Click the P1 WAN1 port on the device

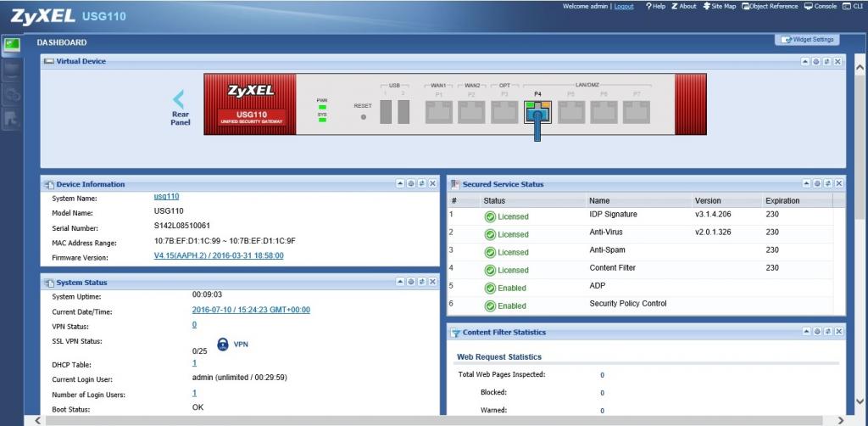[439, 112]
